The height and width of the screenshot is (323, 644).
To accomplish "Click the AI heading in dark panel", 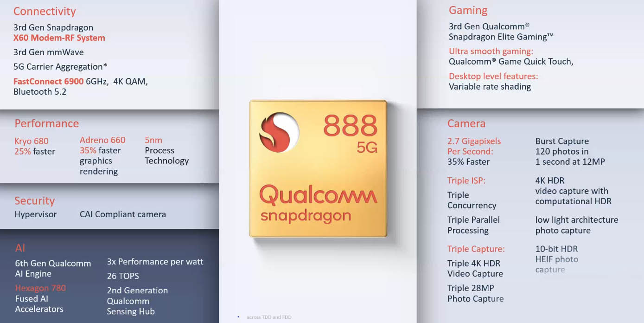I will click(20, 248).
